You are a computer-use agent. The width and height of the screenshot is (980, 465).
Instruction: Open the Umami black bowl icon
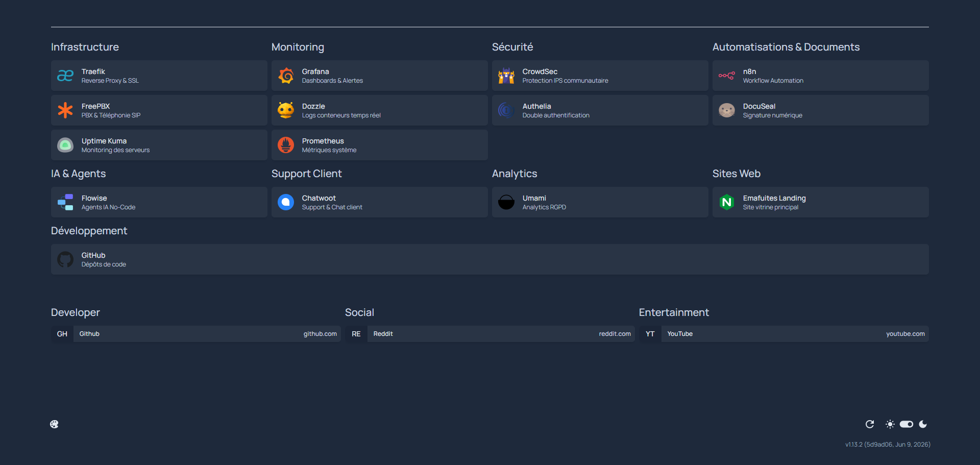point(506,202)
